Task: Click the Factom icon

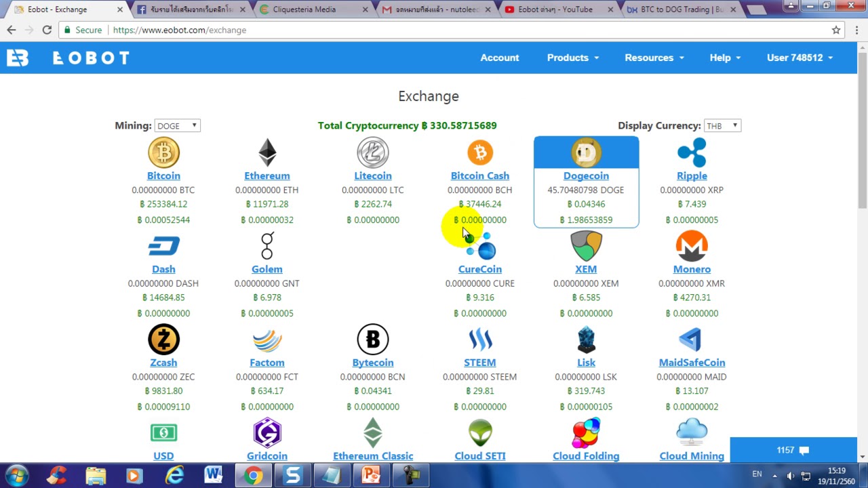Action: coord(267,340)
